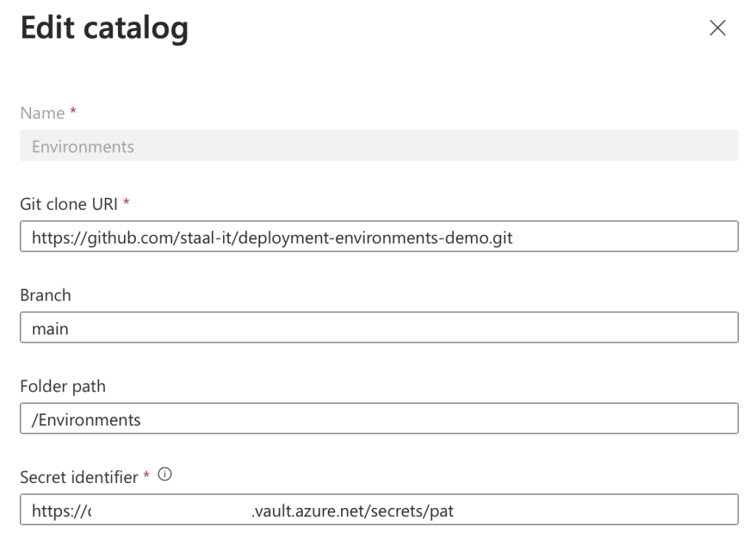This screenshot has height=545, width=756.
Task: Click the Folder path label
Action: pyautogui.click(x=63, y=386)
